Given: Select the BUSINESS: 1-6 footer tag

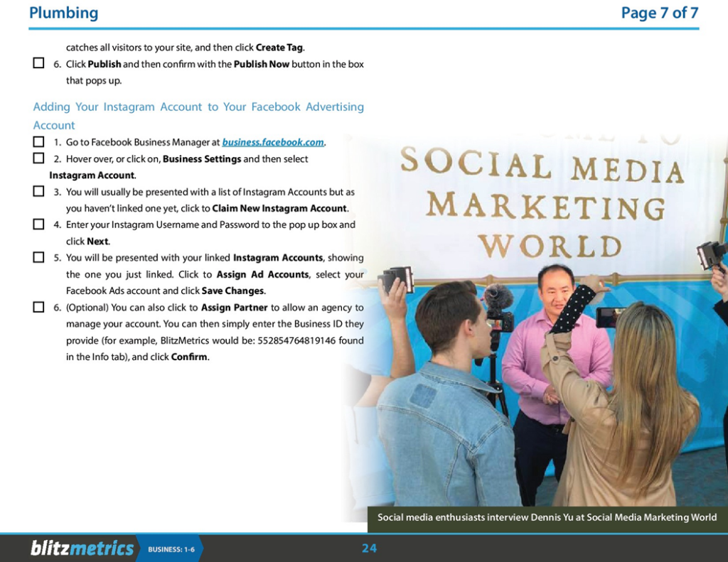Looking at the screenshot, I should click(171, 549).
